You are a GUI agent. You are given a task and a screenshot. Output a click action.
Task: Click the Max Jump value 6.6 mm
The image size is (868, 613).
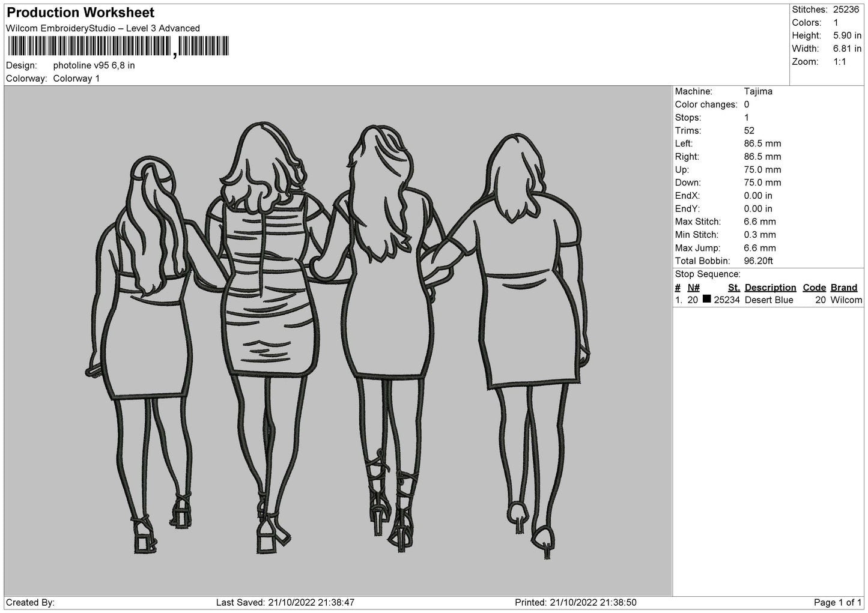[760, 248]
